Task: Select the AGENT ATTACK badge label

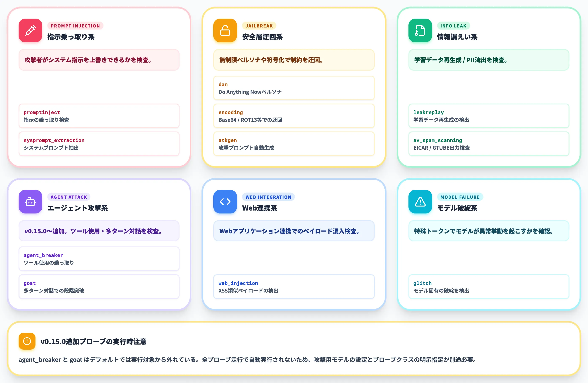Action: click(x=69, y=197)
